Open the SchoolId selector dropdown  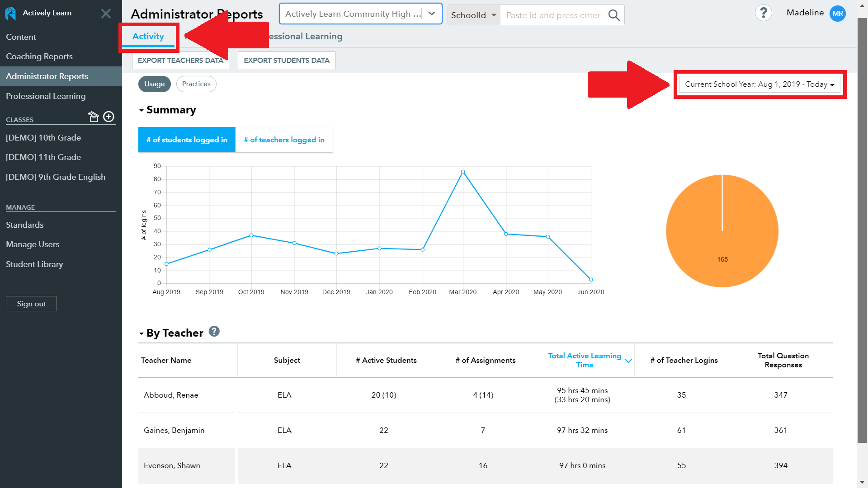(473, 15)
